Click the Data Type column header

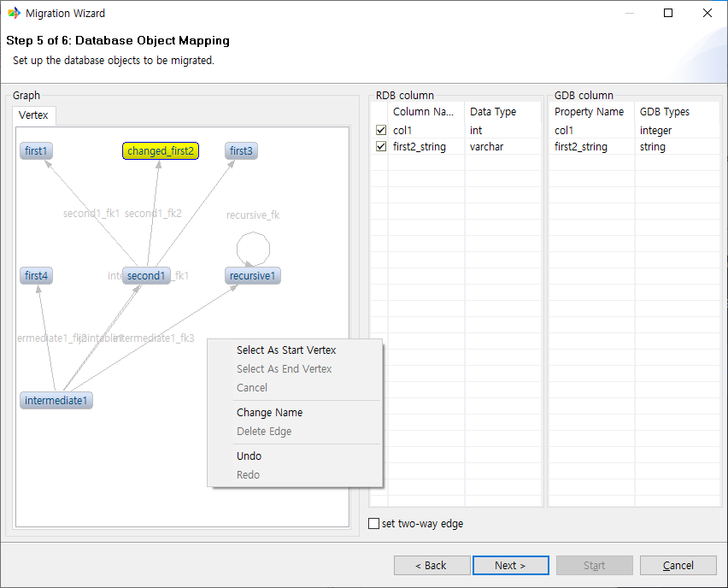coord(493,112)
